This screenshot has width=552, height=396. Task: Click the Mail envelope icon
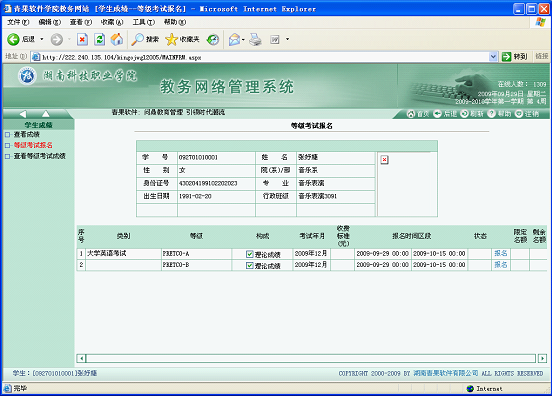(234, 39)
